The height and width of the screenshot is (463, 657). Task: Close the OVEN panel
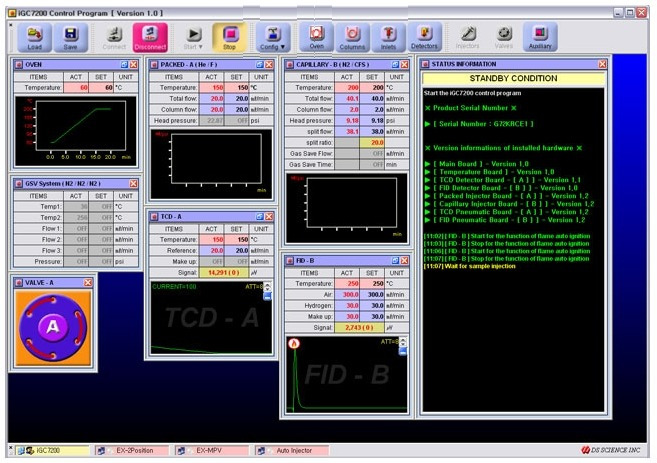tap(133, 65)
